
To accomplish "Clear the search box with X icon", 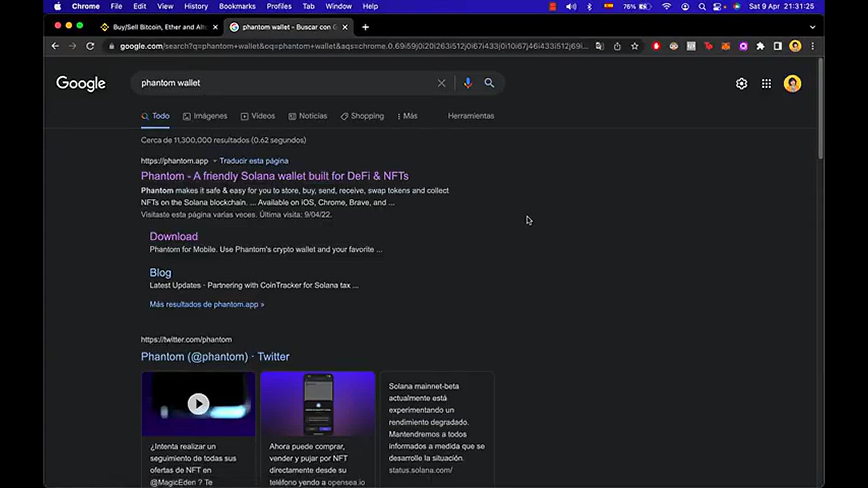I will coord(441,83).
